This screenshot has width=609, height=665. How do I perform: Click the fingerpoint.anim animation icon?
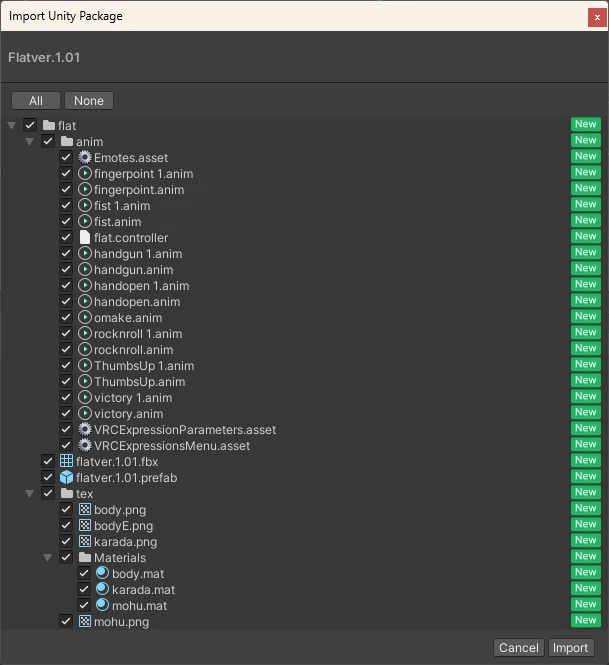(x=85, y=190)
